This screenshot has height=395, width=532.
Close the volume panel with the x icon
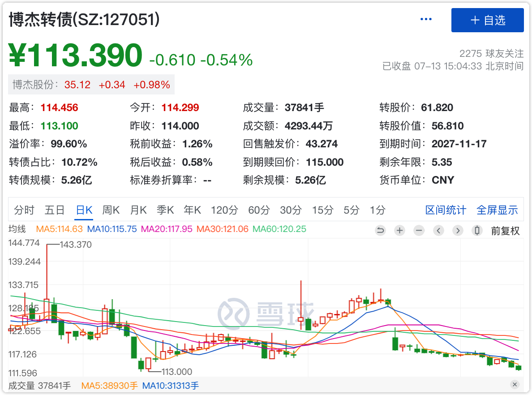(x=515, y=385)
